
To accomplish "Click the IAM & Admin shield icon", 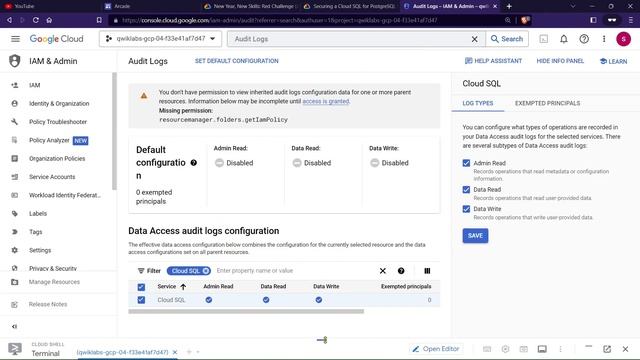I will [15, 61].
